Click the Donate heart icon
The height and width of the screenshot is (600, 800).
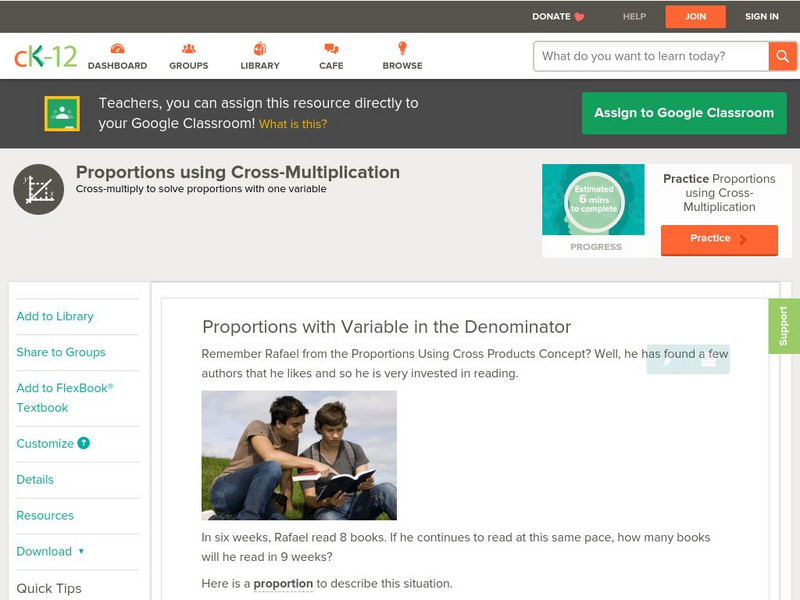click(579, 17)
